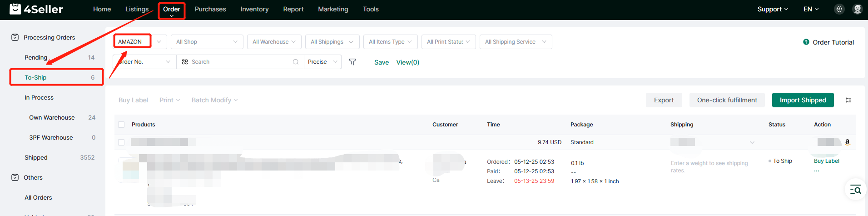The image size is (868, 216).
Task: Click Save filter link
Action: click(x=382, y=62)
